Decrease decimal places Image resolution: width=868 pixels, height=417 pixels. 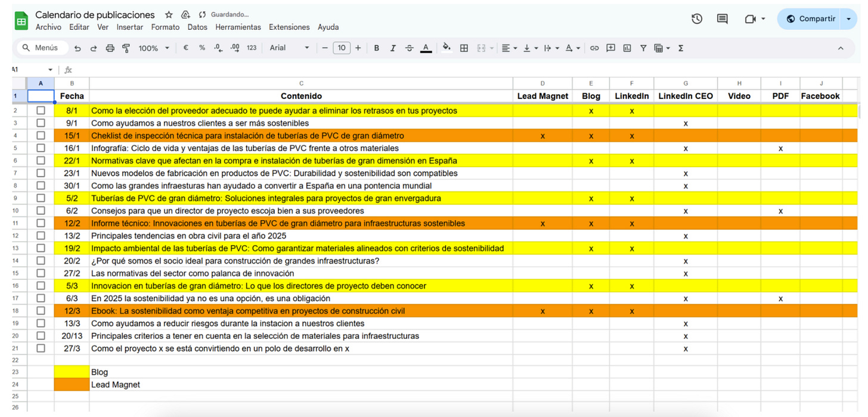(218, 48)
